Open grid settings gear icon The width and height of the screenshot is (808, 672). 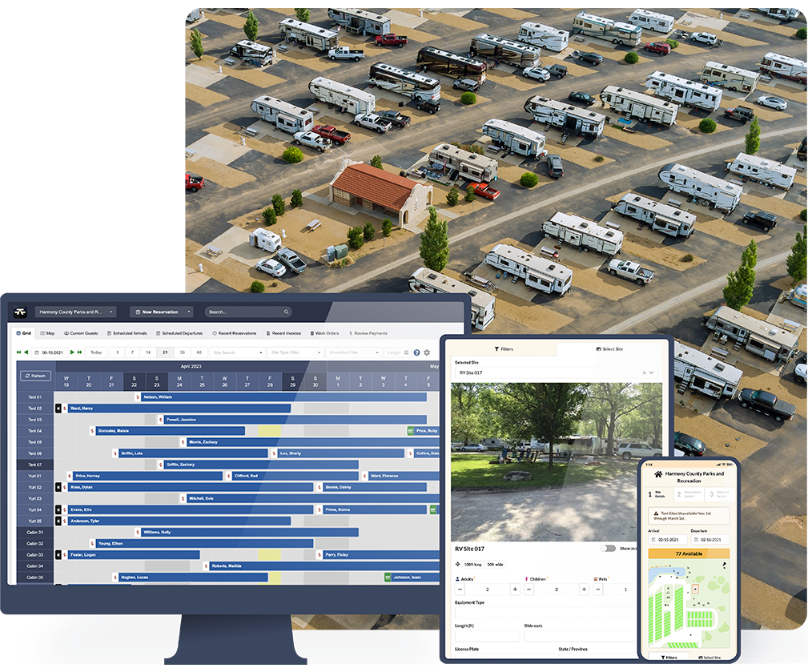(x=427, y=352)
